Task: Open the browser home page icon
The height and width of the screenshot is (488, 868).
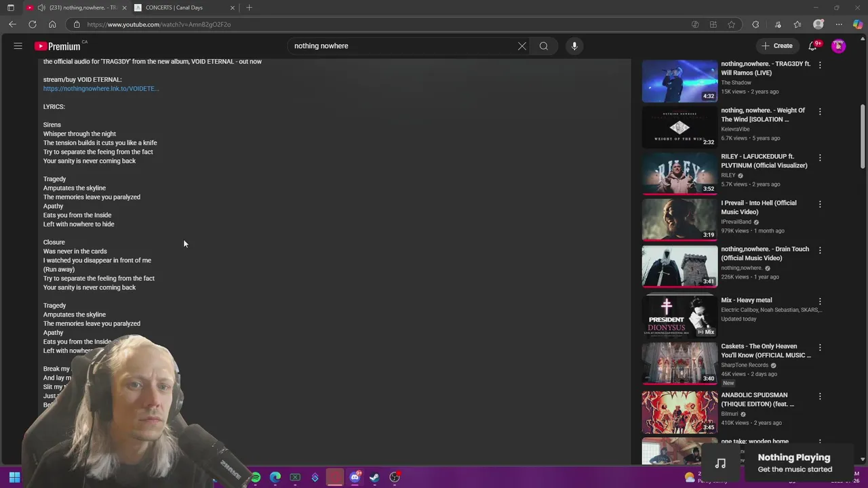Action: pos(52,24)
